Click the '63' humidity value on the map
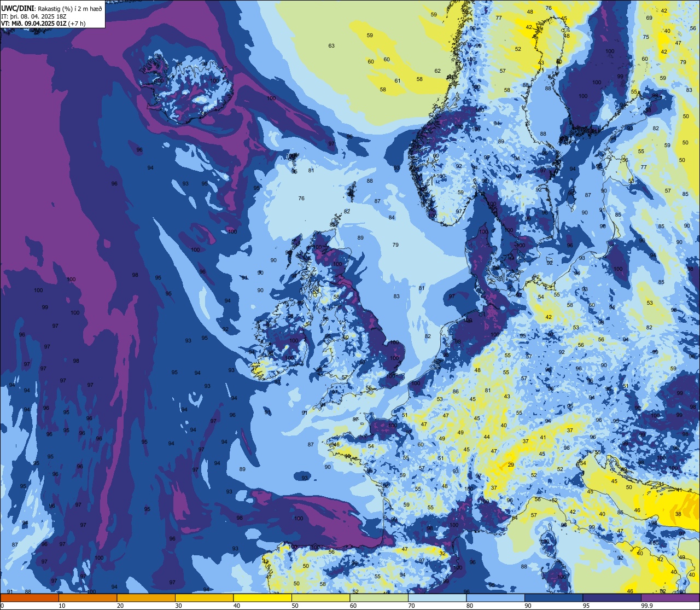Image resolution: width=700 pixels, height=610 pixels. [x=331, y=46]
